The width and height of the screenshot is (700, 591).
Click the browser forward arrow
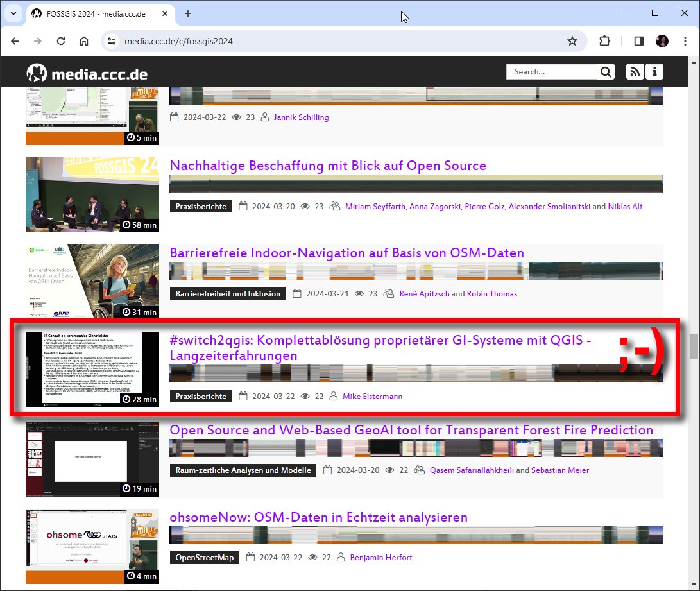pyautogui.click(x=37, y=41)
